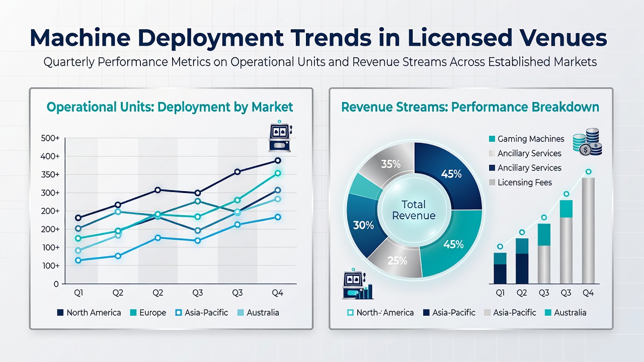The height and width of the screenshot is (362, 644).
Task: Click the '45%' label on the teal donut segment
Action: tap(453, 245)
